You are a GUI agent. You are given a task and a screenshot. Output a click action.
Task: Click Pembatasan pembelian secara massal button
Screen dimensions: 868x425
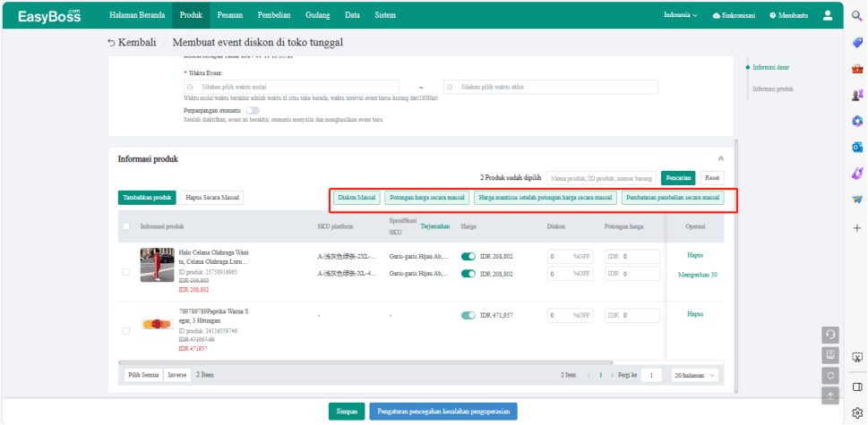click(x=673, y=198)
